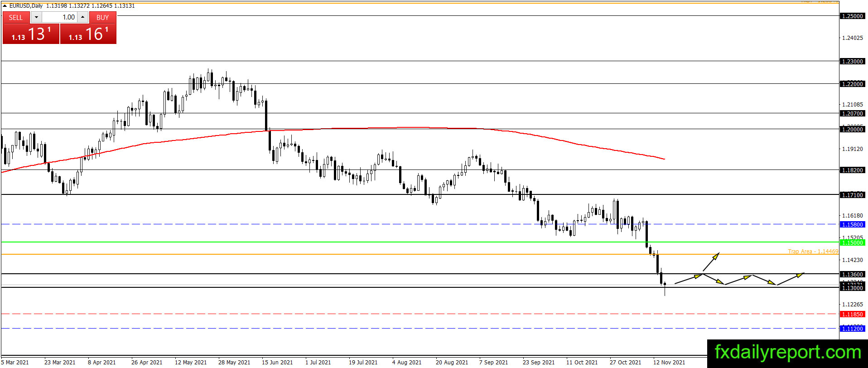Screen dimensions: 868x368
Task: Click the 12 Nov 2021 date marker
Action: pyautogui.click(x=669, y=362)
